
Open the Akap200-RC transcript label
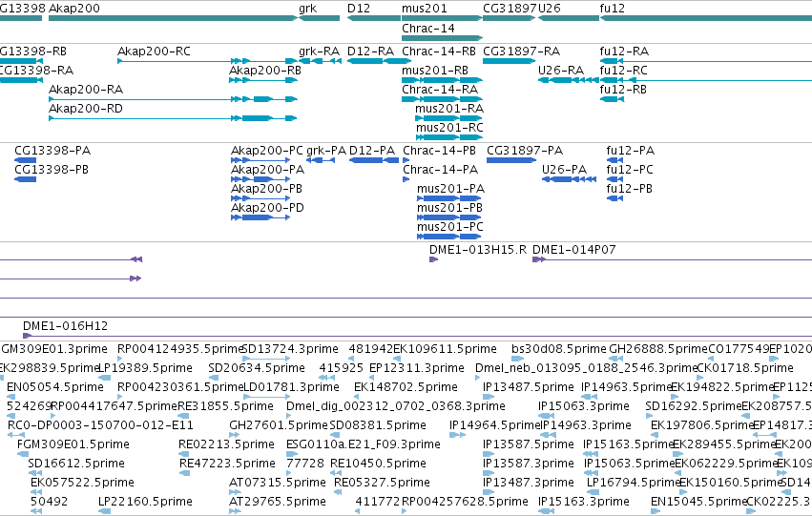pos(154,52)
